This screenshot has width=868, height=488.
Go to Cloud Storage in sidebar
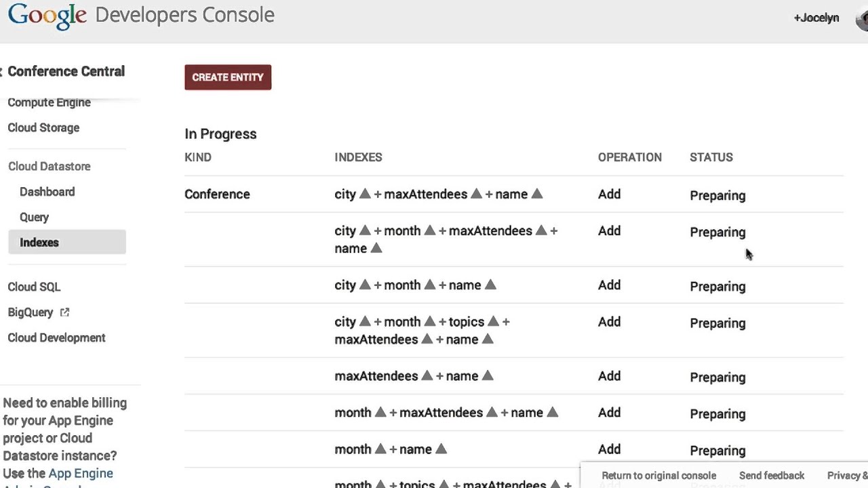pyautogui.click(x=43, y=128)
